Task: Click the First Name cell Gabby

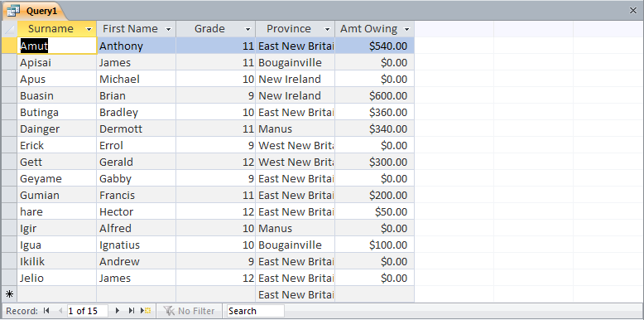Action: [137, 178]
